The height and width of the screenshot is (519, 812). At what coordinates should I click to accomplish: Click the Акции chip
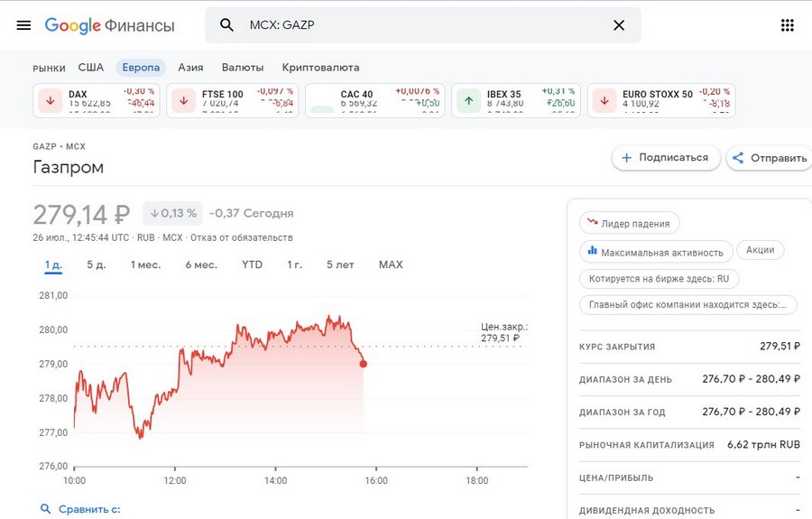(761, 250)
